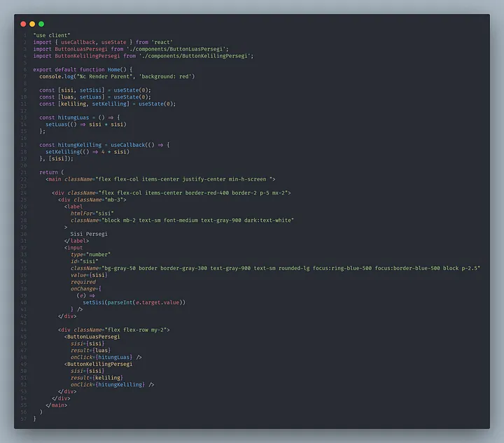
Task: Click the value={sisi} attribute
Action: (x=89, y=275)
